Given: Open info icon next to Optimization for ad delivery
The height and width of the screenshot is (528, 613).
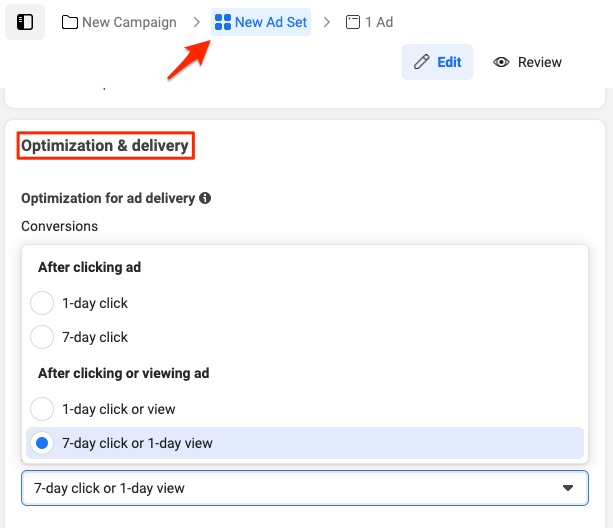Looking at the screenshot, I should 205,198.
